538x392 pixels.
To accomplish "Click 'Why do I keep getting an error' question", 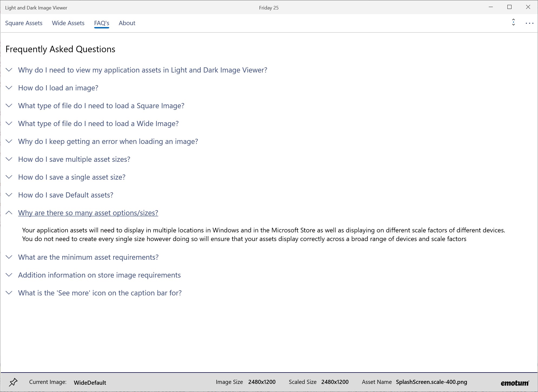I will point(108,141).
